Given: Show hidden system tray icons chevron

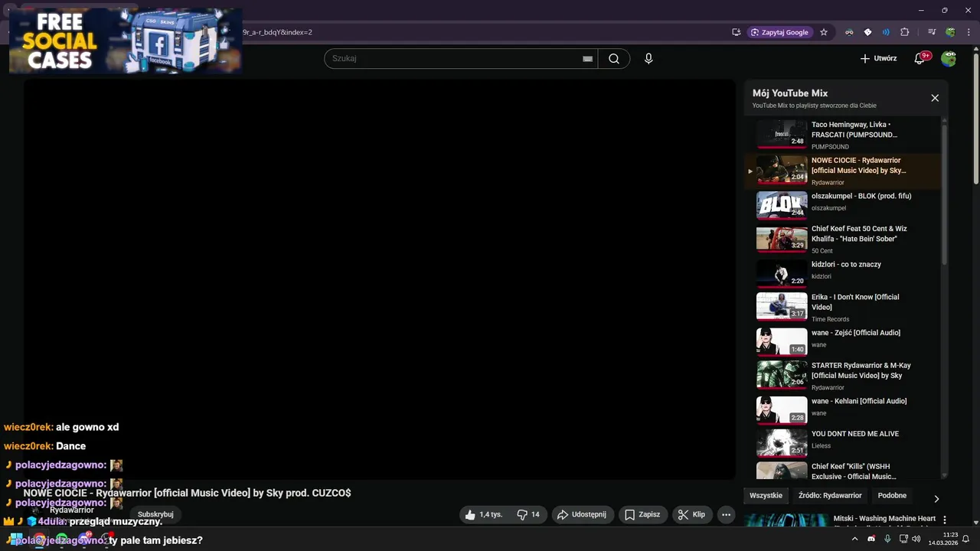Looking at the screenshot, I should (x=855, y=539).
